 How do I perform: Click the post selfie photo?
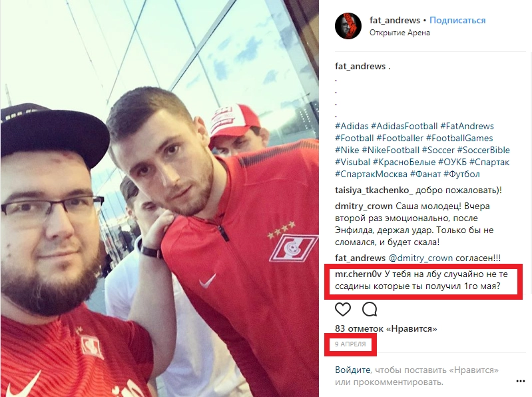159,198
